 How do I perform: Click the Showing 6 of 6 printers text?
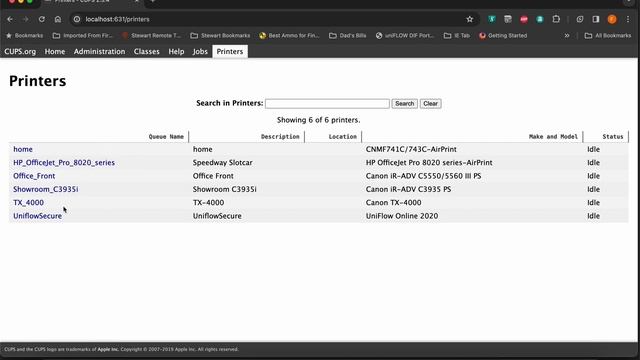pos(318,120)
